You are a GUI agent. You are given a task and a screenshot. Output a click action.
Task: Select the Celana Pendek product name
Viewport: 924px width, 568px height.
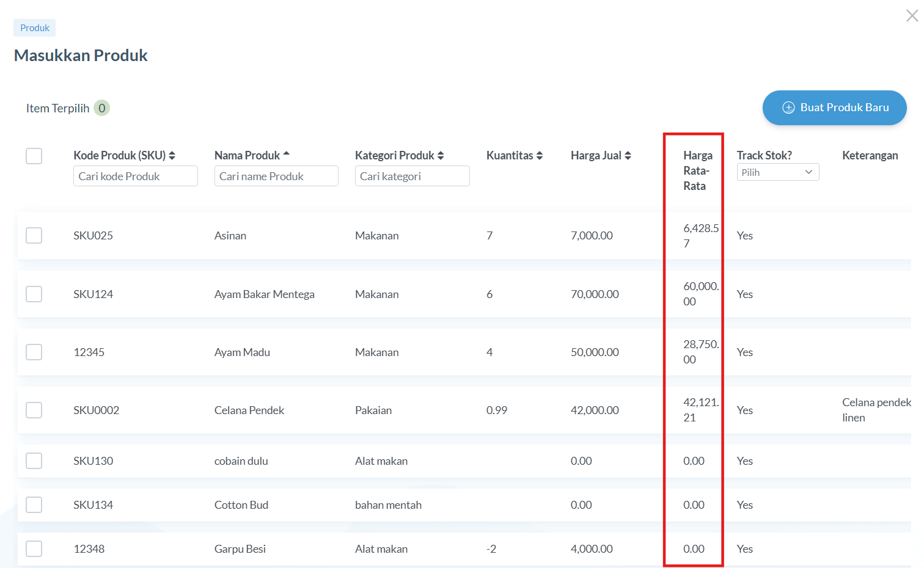[249, 410]
